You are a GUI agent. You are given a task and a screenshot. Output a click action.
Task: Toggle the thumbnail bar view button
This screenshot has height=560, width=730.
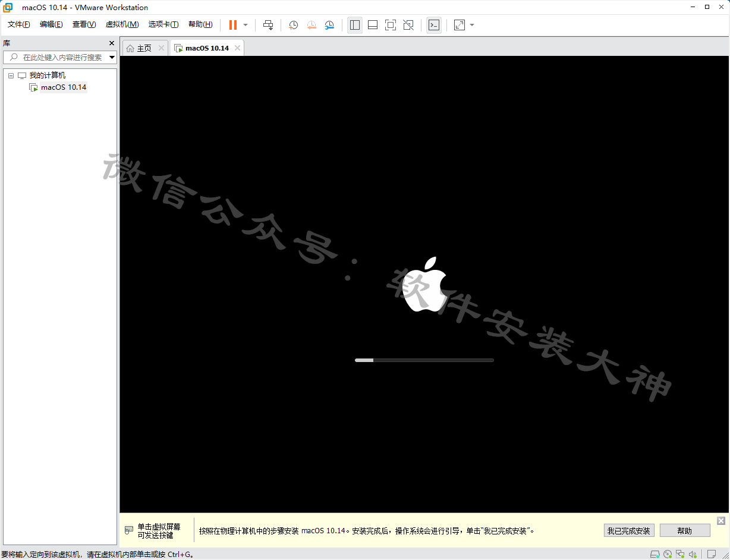point(373,25)
